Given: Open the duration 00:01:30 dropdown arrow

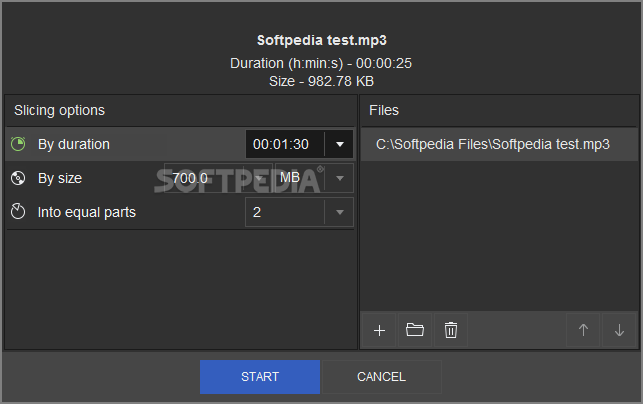Looking at the screenshot, I should coord(339,144).
